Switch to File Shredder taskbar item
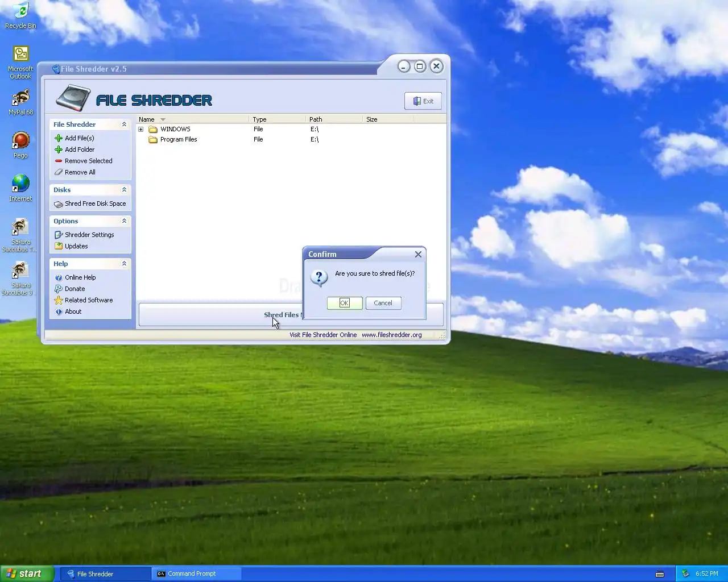 [105, 574]
